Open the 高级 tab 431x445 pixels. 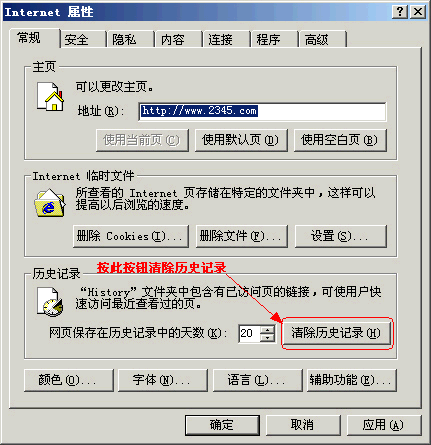[322, 40]
